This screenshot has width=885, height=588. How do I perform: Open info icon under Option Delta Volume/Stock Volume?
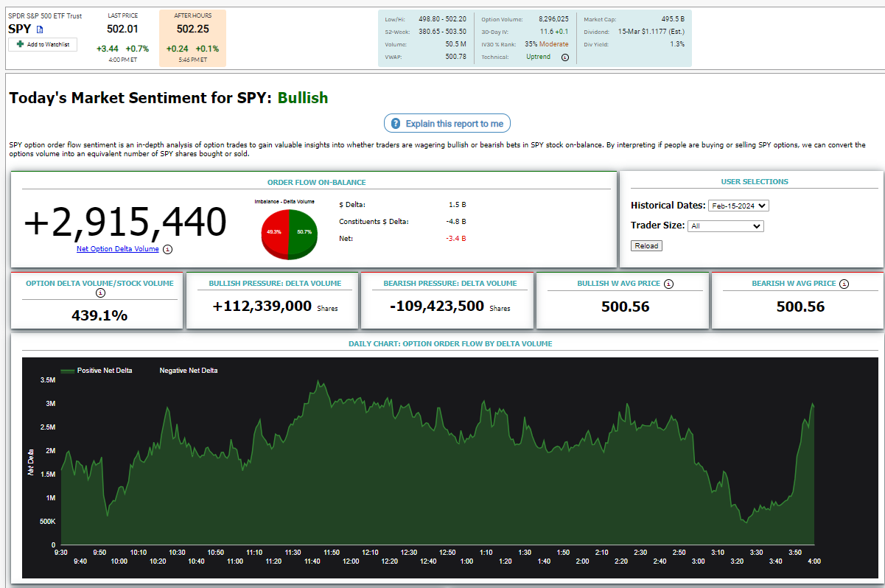tap(100, 293)
